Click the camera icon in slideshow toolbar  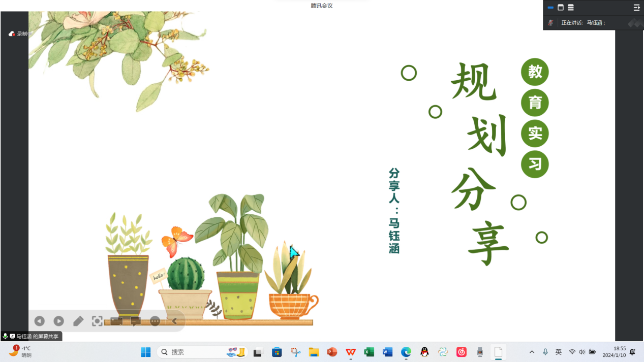click(x=116, y=321)
